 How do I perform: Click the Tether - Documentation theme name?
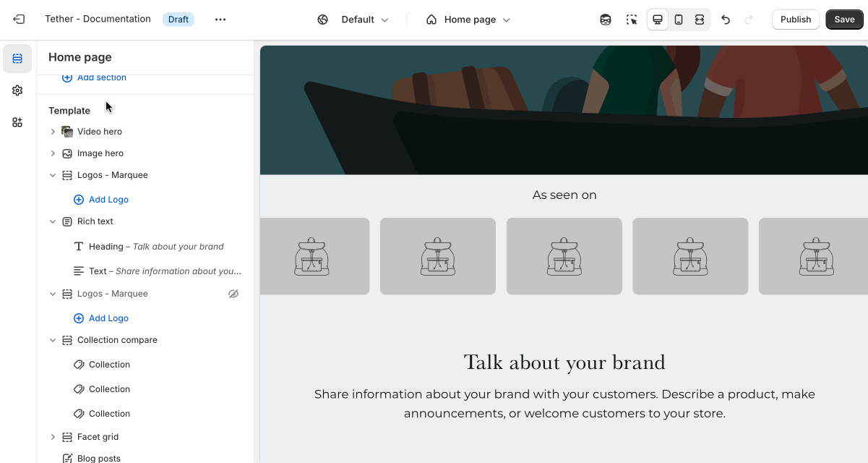pyautogui.click(x=98, y=20)
